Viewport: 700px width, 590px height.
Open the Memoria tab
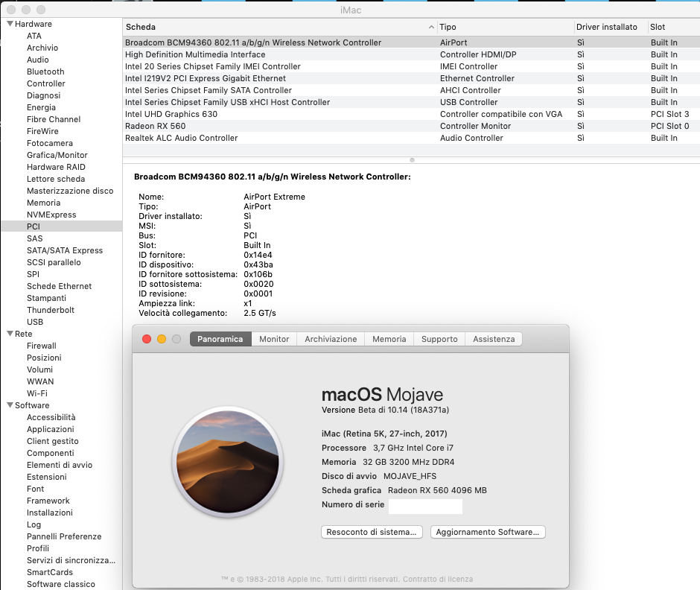click(389, 339)
